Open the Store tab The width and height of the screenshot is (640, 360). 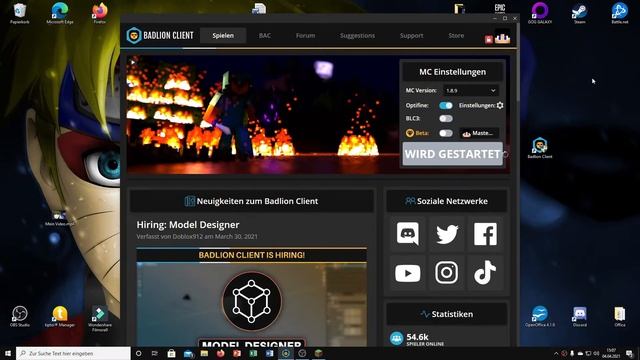pos(456,36)
